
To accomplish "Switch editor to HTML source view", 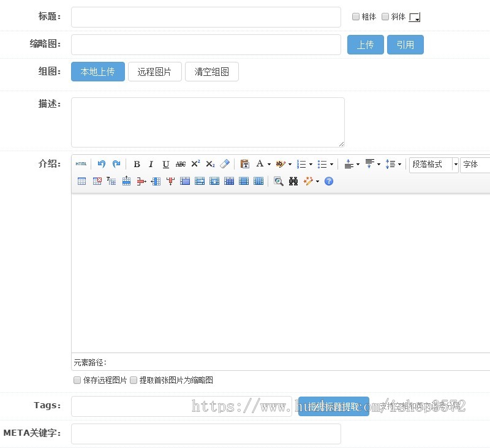I will pyautogui.click(x=81, y=164).
